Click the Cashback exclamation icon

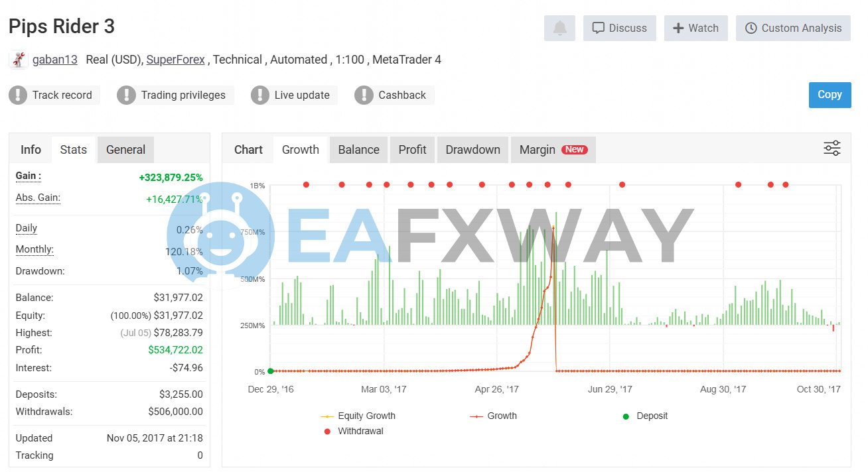tap(364, 95)
